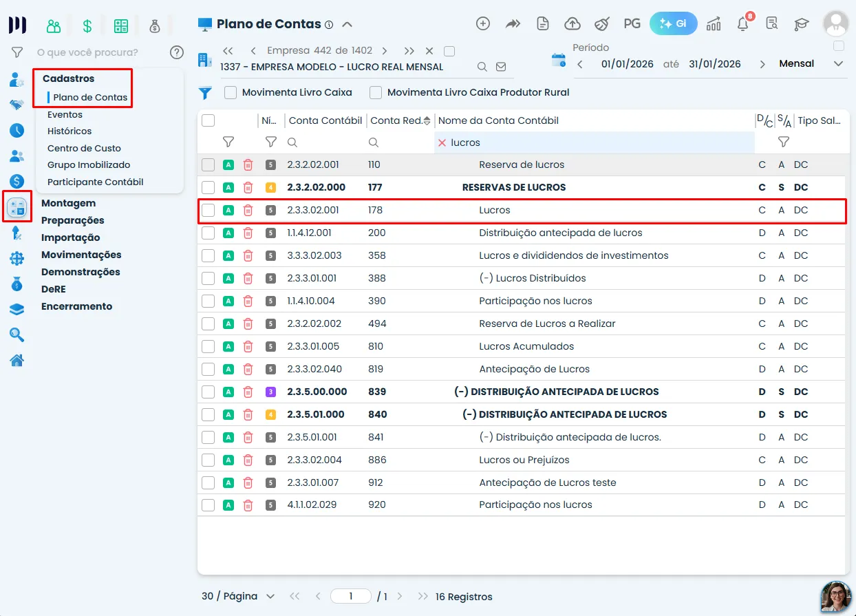The width and height of the screenshot is (856, 616).
Task: Click the home icon in sidebar
Action: (x=17, y=360)
